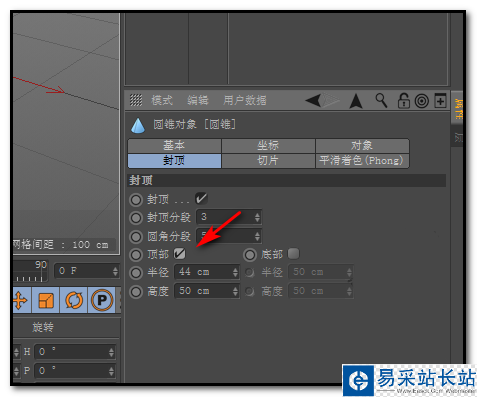
Task: Select the scale tool orange square icon
Action: (46, 300)
